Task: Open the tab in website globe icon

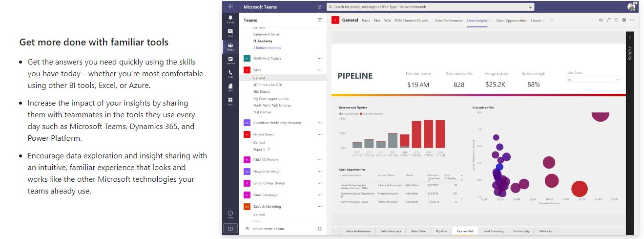Action: [624, 20]
